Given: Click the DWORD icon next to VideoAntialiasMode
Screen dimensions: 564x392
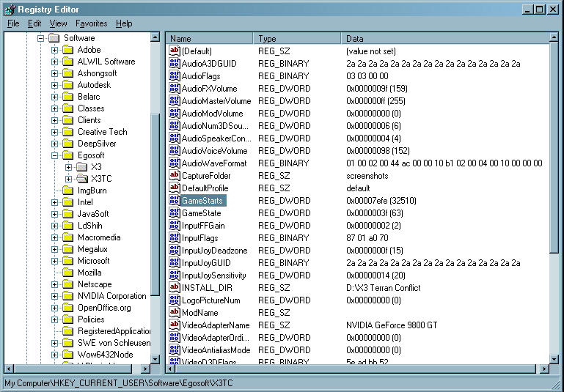Looking at the screenshot, I should click(x=175, y=350).
